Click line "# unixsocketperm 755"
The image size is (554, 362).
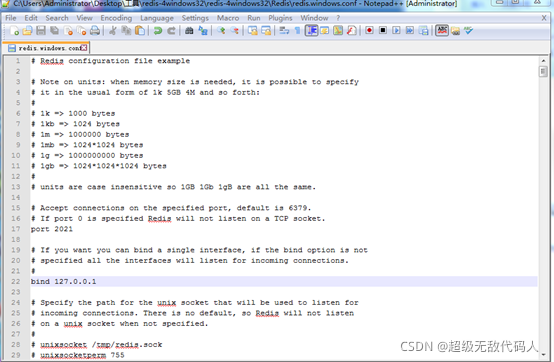click(78, 355)
